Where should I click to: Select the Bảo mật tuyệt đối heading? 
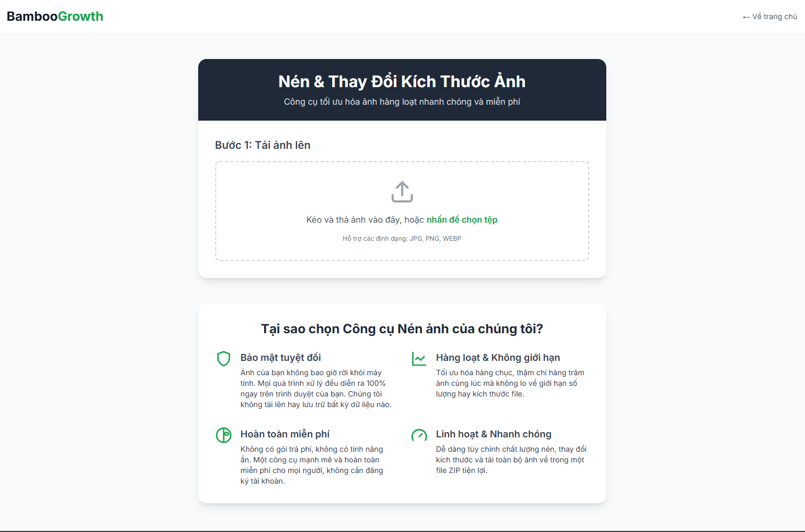coord(281,358)
